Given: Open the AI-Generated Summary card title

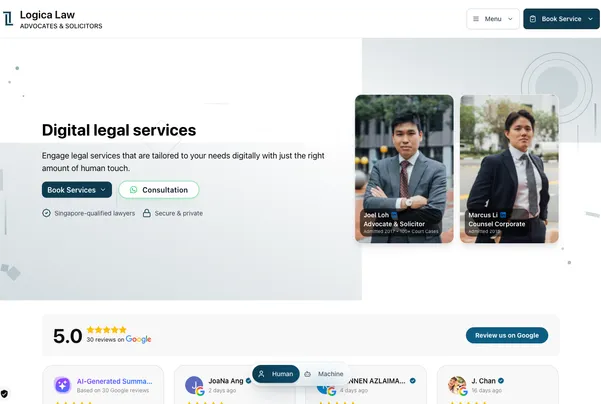Looking at the screenshot, I should tap(115, 381).
